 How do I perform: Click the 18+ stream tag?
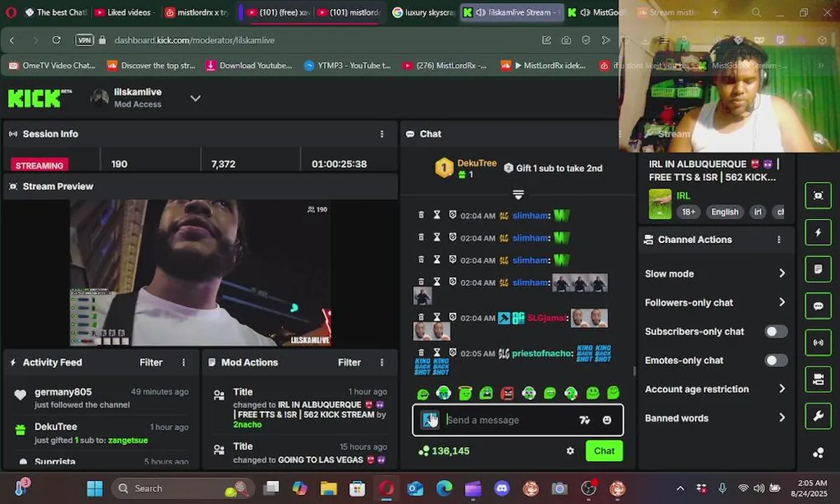click(688, 212)
